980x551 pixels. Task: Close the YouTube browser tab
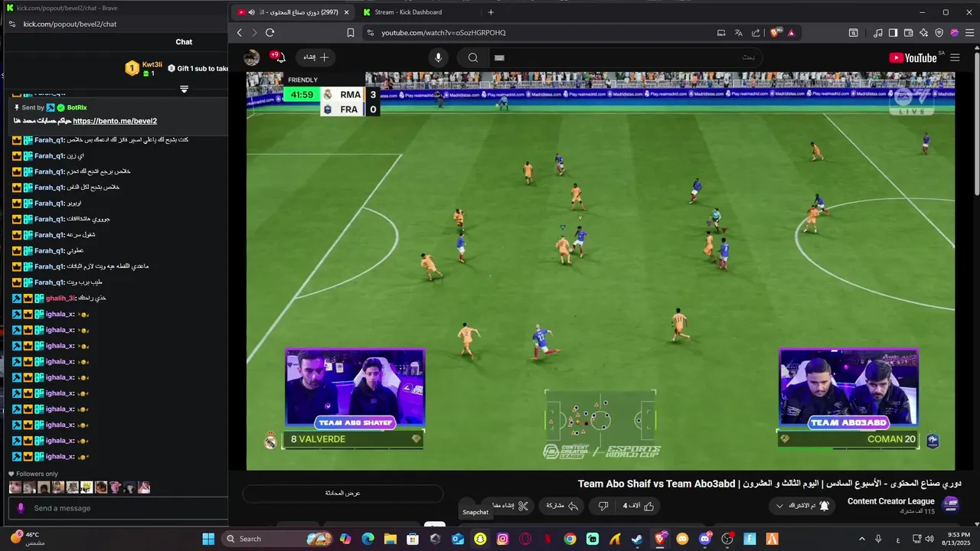pyautogui.click(x=346, y=12)
